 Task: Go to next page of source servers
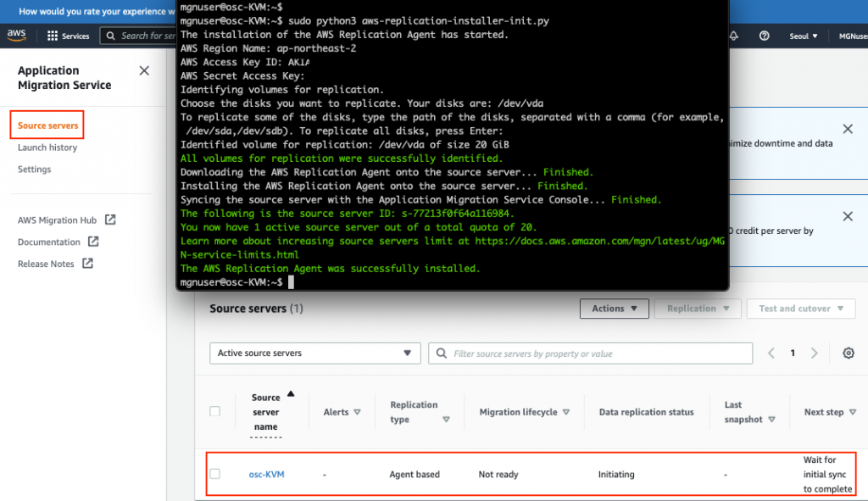(815, 353)
